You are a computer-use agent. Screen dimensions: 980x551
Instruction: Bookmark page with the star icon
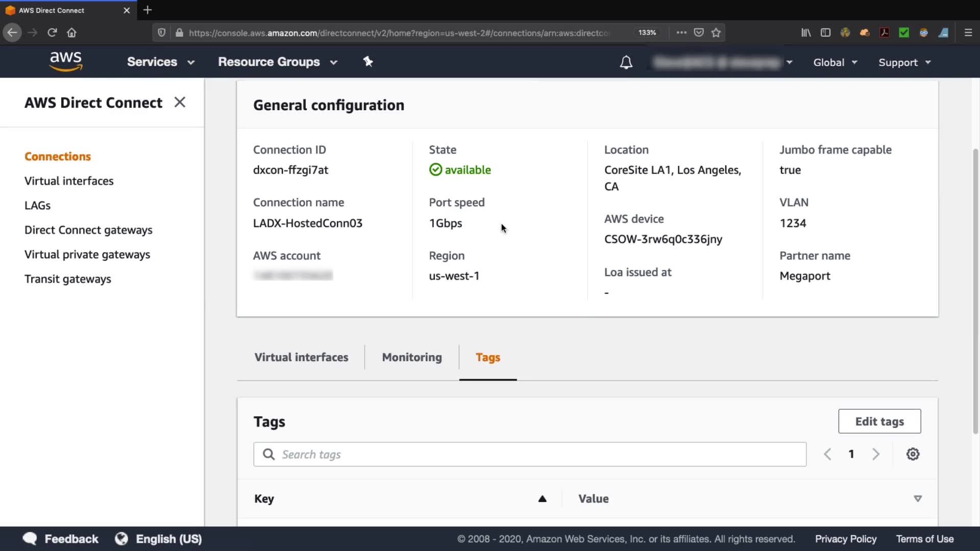click(x=716, y=33)
